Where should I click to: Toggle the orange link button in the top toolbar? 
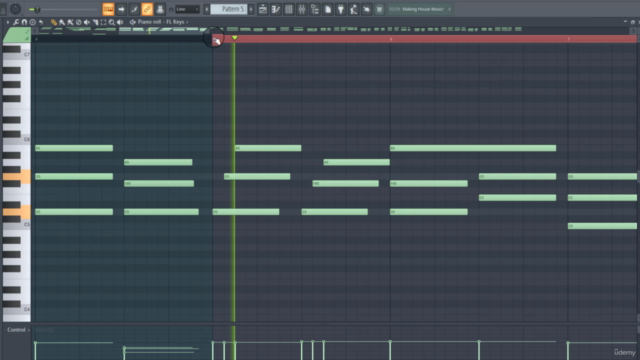(x=147, y=9)
